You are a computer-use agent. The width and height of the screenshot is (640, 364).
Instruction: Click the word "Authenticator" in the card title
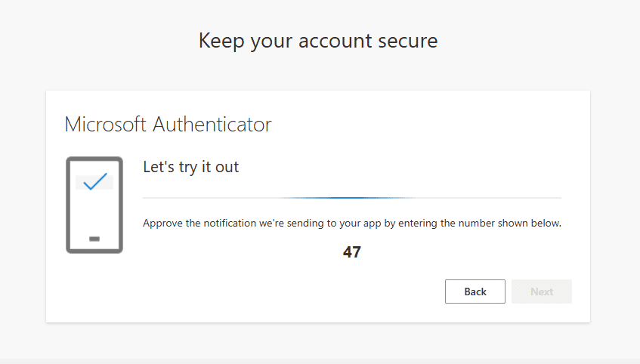click(212, 125)
